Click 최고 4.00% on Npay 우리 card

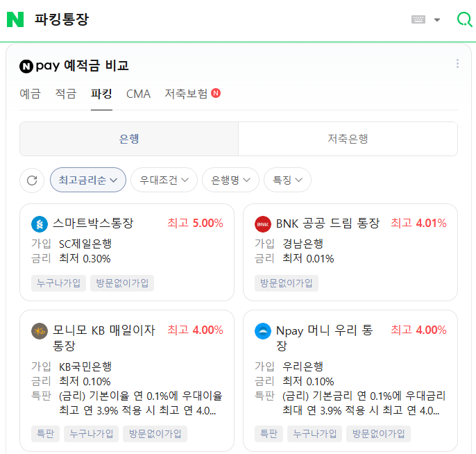pyautogui.click(x=418, y=330)
